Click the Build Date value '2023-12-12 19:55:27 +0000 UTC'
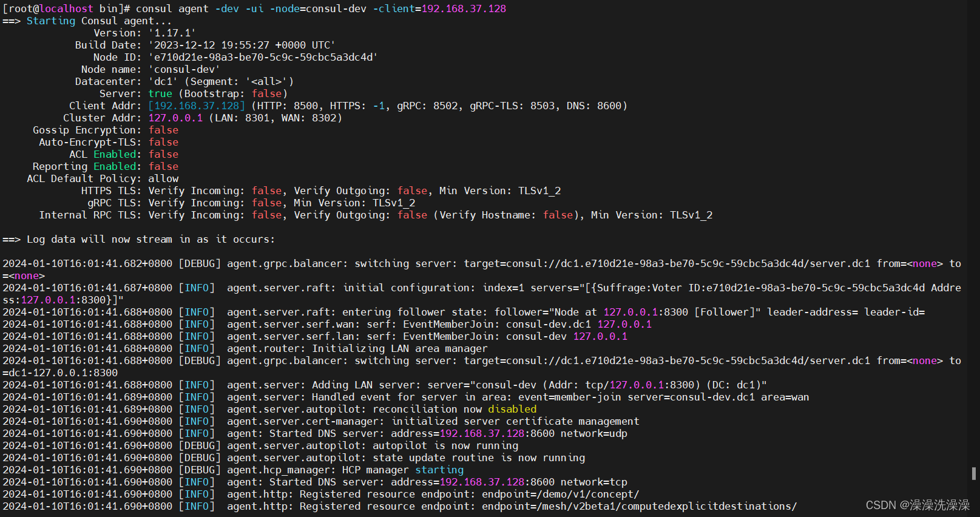 click(242, 45)
